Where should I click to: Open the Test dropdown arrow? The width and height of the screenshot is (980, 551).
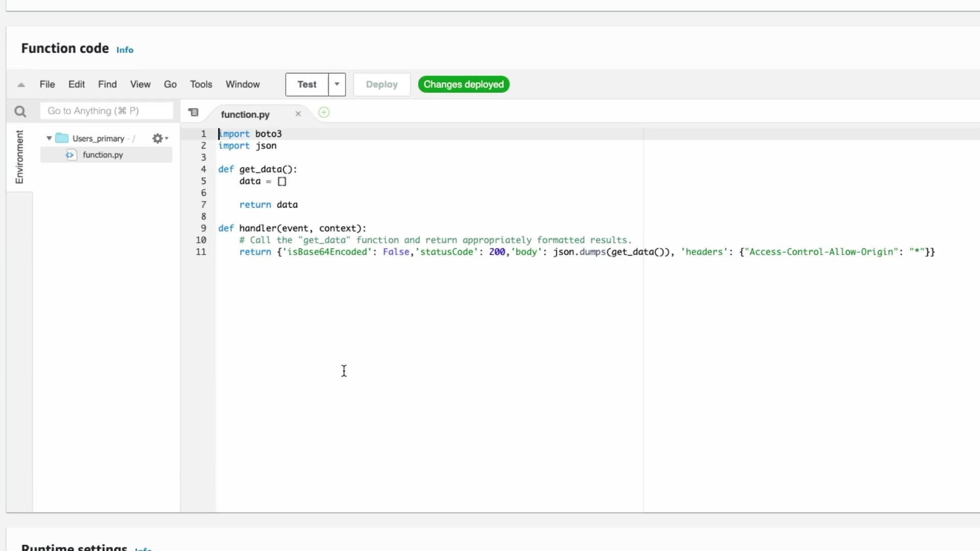tap(337, 84)
